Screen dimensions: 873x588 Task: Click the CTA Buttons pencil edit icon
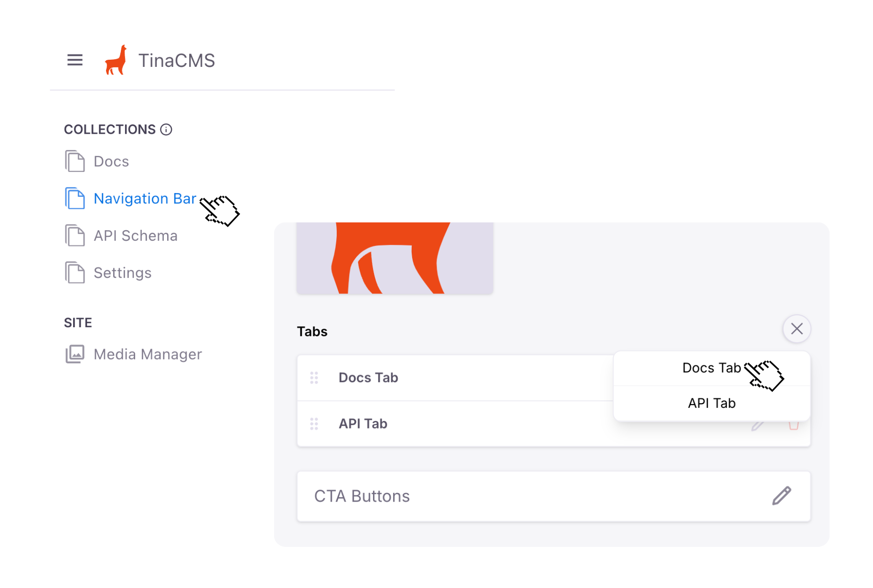pyautogui.click(x=782, y=496)
